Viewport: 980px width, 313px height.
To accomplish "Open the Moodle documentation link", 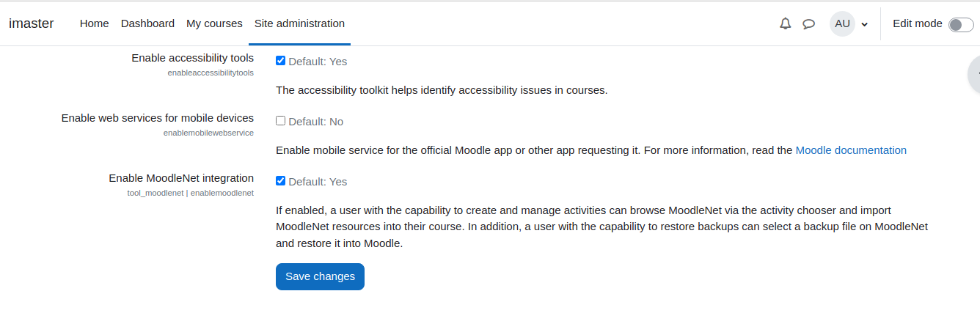I will [851, 150].
